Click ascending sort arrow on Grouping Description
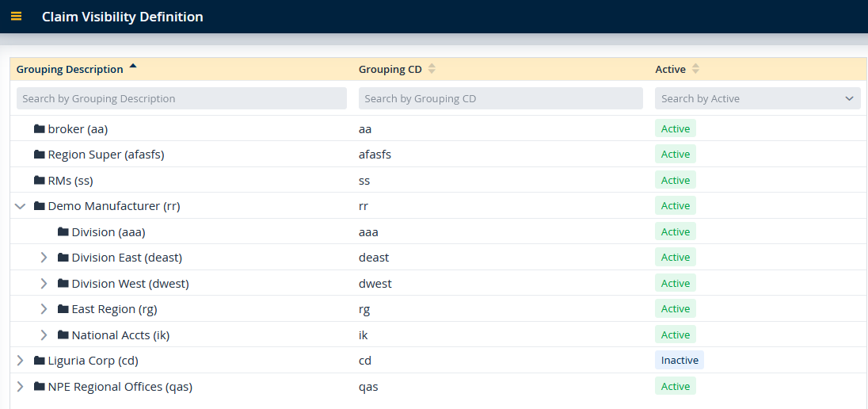 pyautogui.click(x=132, y=67)
